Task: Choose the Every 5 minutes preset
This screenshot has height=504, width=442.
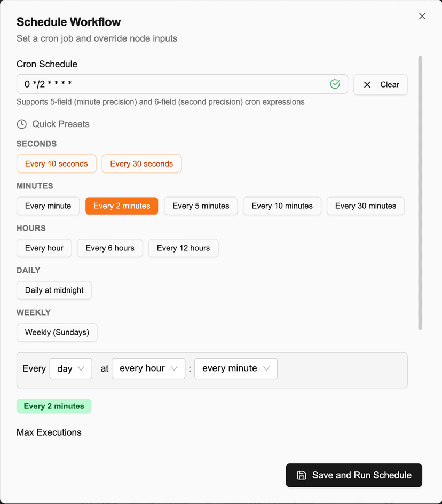Action: (201, 206)
